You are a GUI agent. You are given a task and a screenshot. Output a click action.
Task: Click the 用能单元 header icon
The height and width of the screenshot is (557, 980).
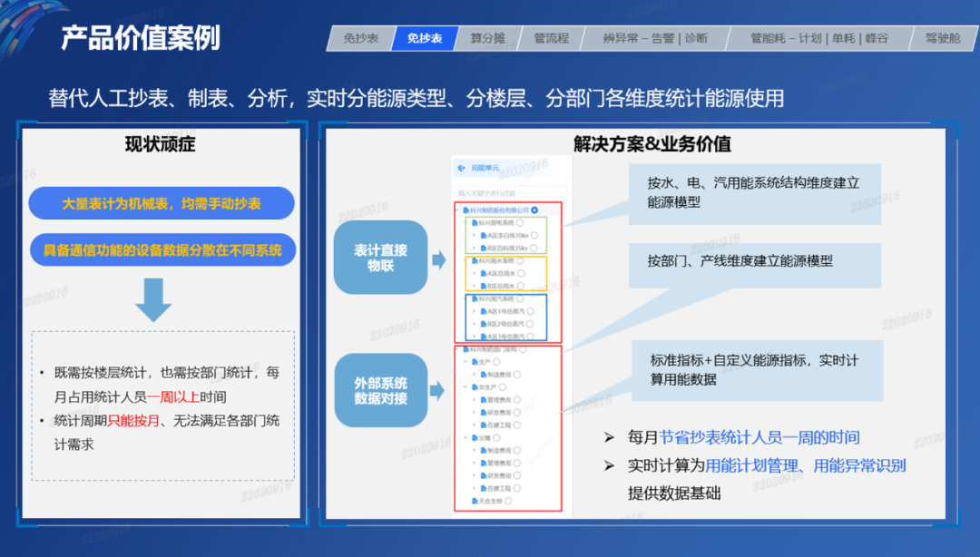461,168
